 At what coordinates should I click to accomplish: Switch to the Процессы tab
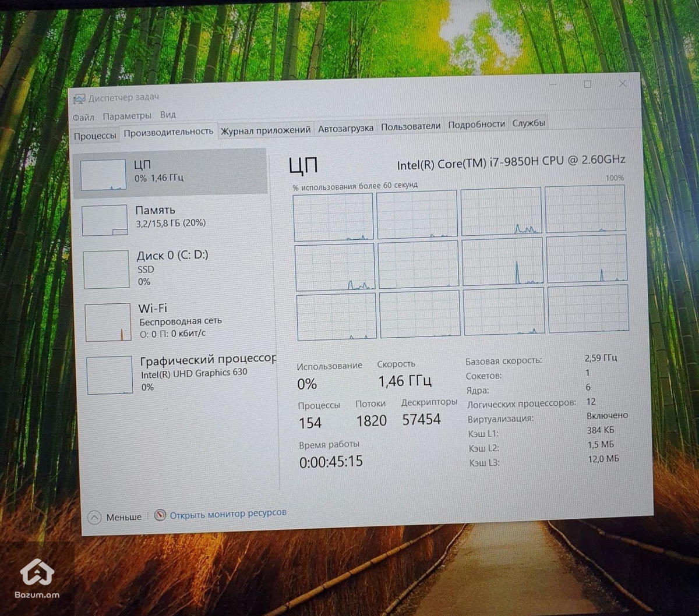point(95,136)
